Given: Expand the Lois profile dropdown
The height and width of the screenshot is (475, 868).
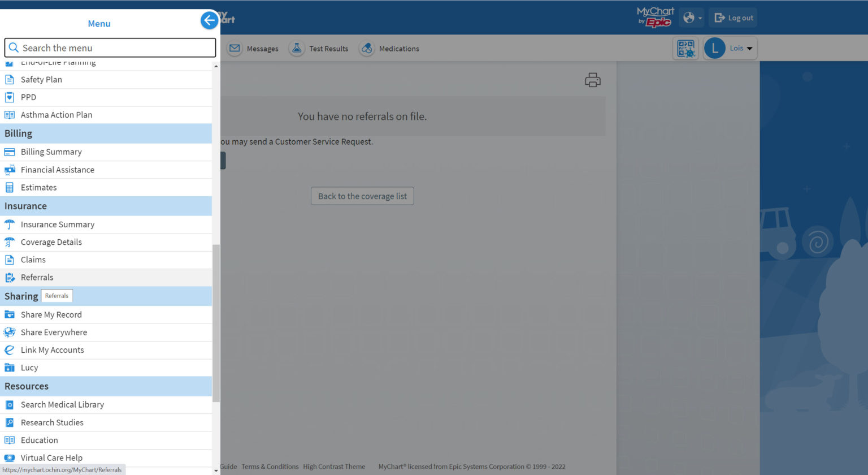Looking at the screenshot, I should [x=730, y=49].
